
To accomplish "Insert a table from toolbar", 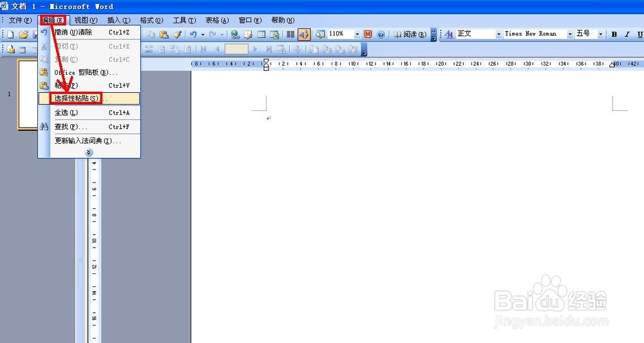I will click(261, 35).
